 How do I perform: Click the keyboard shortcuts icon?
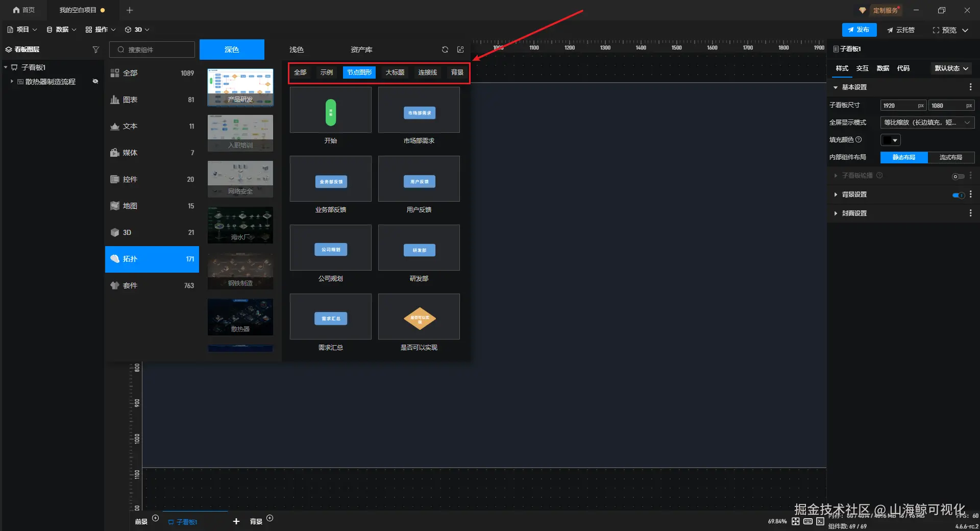coord(808,521)
